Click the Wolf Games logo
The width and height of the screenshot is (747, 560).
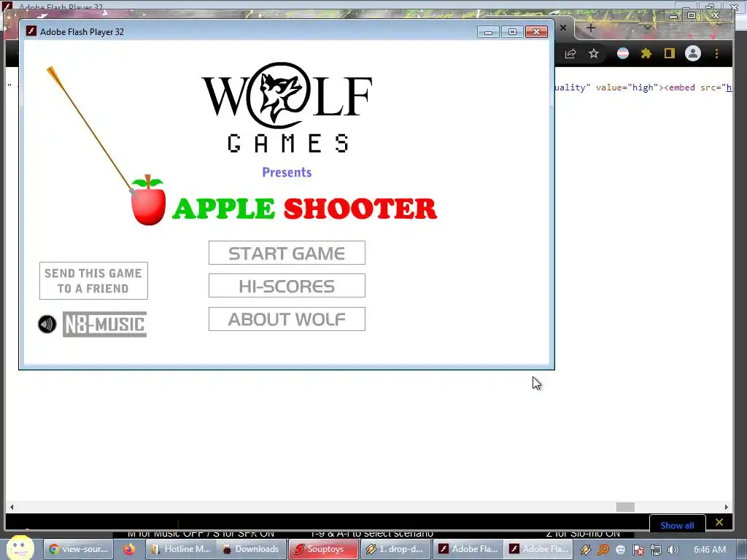(287, 107)
